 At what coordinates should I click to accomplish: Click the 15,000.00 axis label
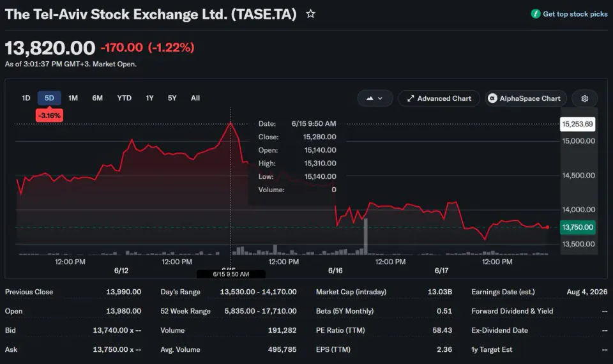pyautogui.click(x=579, y=140)
